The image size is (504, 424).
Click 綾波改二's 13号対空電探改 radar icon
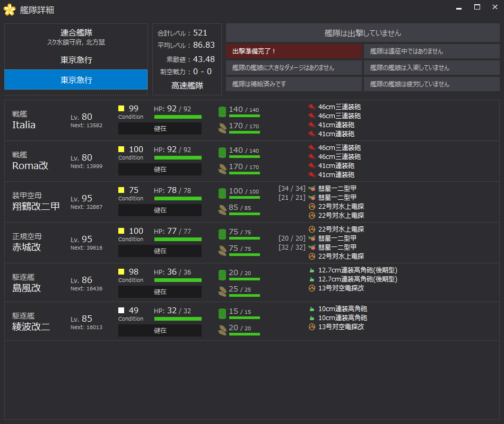coord(312,326)
